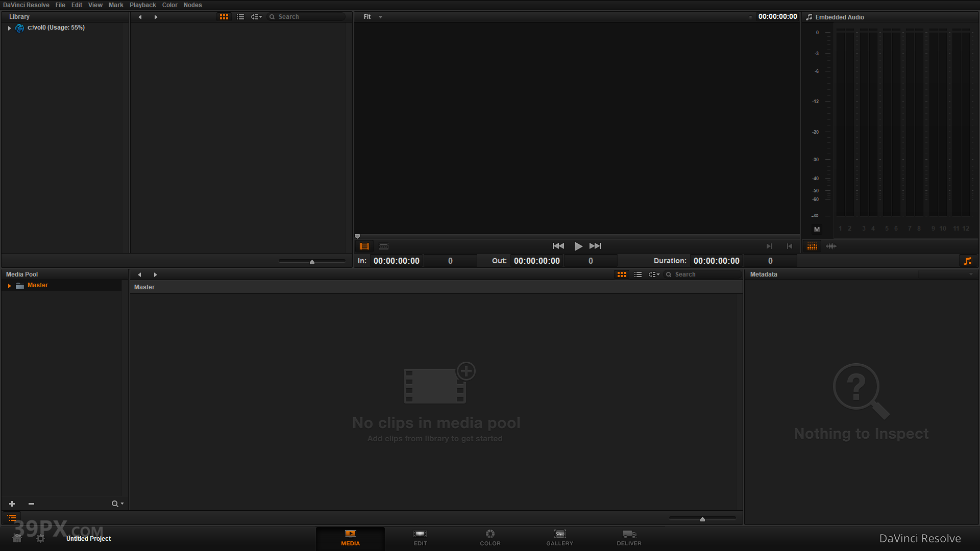Image resolution: width=980 pixels, height=551 pixels.
Task: Click the clone tool icon below the viewer
Action: tap(383, 246)
